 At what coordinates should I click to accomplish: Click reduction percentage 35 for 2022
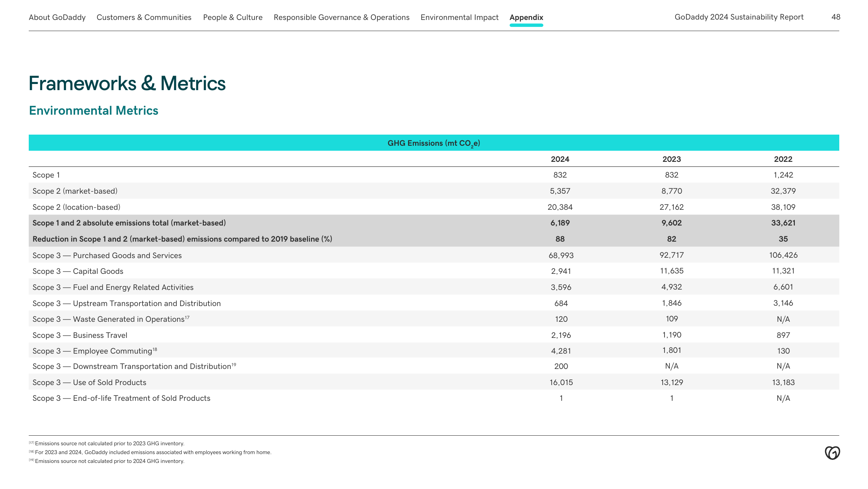783,239
